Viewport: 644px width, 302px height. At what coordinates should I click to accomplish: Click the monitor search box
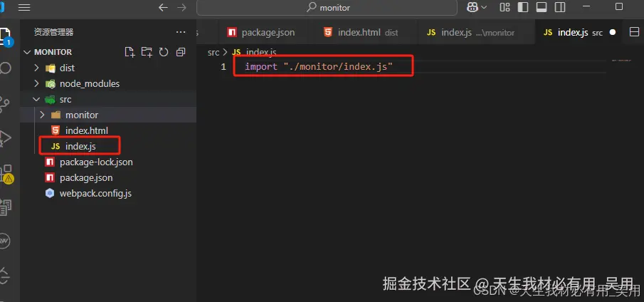pyautogui.click(x=327, y=7)
